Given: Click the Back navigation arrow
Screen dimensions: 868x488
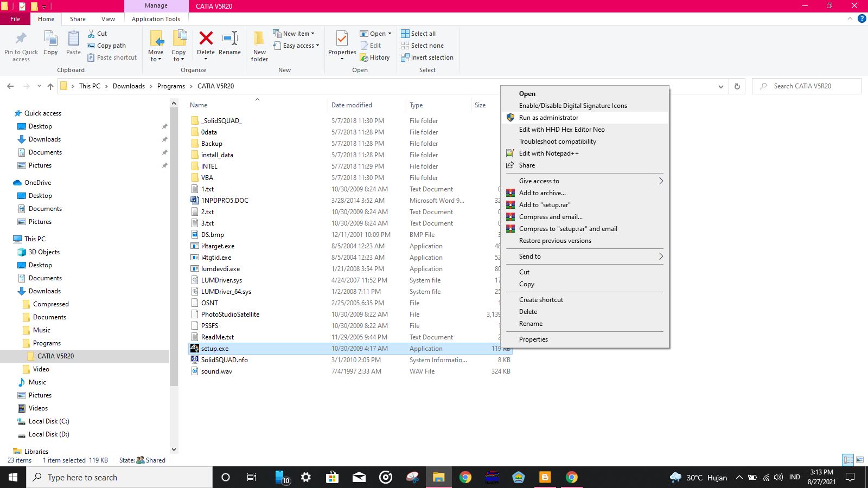Looking at the screenshot, I should pos(10,86).
